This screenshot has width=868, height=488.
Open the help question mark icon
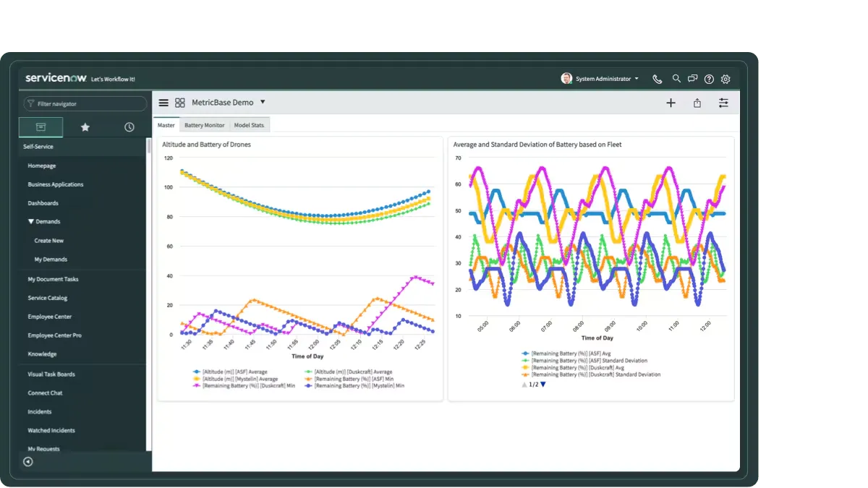pos(709,79)
